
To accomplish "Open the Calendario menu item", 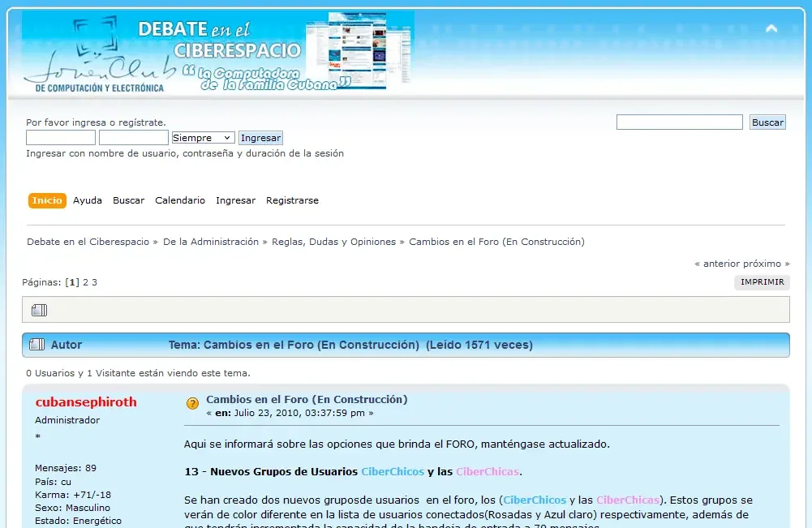I will (x=180, y=200).
